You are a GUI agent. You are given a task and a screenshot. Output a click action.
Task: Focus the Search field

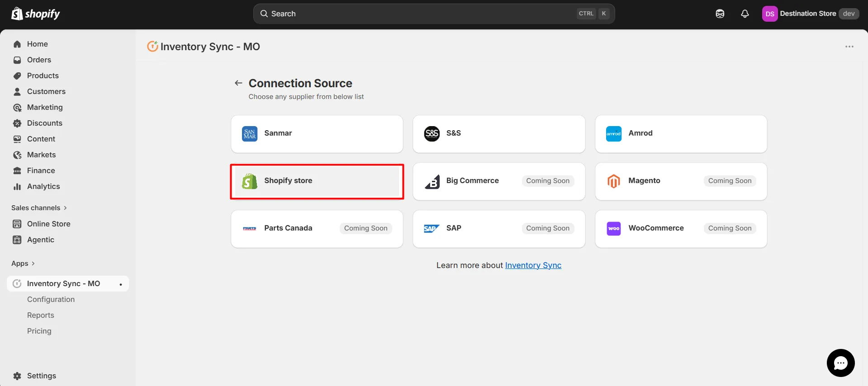434,14
